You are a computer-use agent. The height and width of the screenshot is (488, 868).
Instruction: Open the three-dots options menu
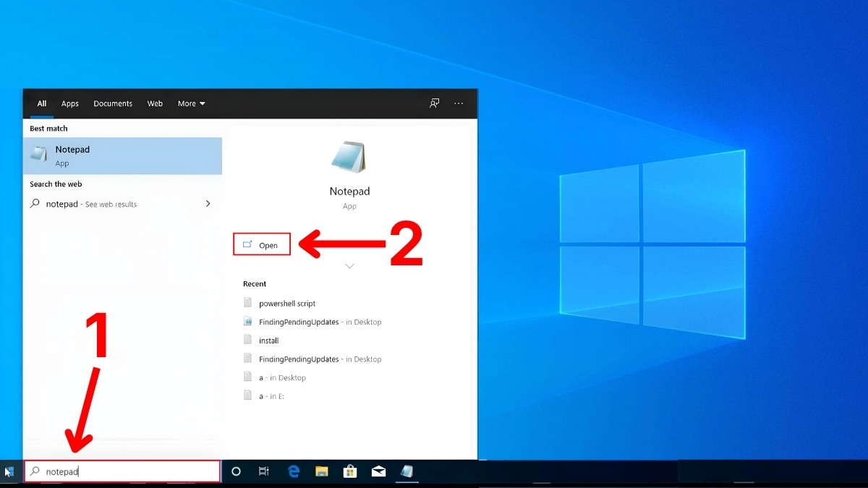459,103
